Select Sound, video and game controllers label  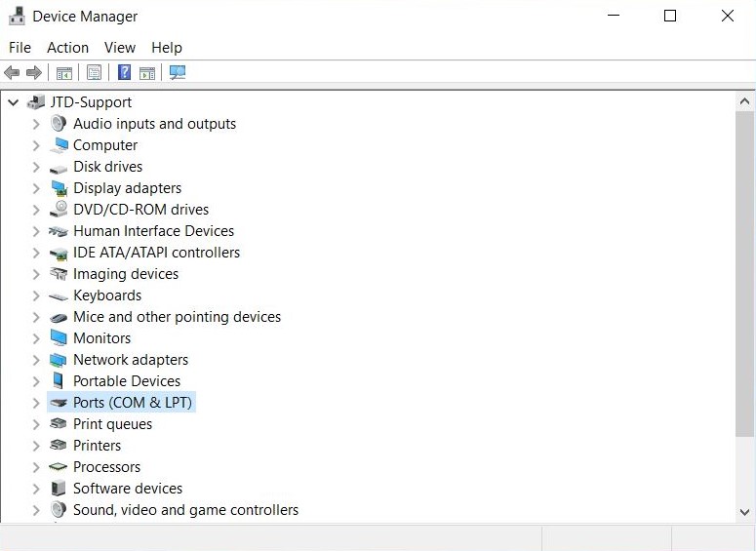(x=185, y=509)
